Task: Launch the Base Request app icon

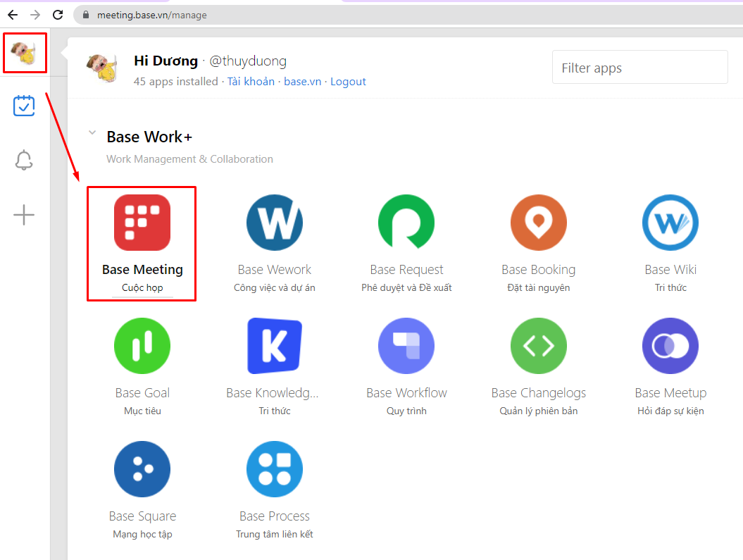Action: pyautogui.click(x=406, y=222)
